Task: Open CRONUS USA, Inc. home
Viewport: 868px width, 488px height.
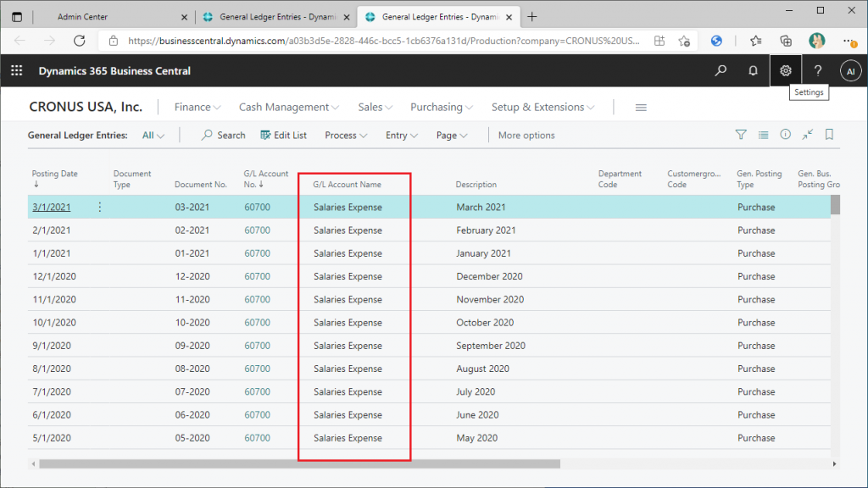Action: click(x=86, y=107)
